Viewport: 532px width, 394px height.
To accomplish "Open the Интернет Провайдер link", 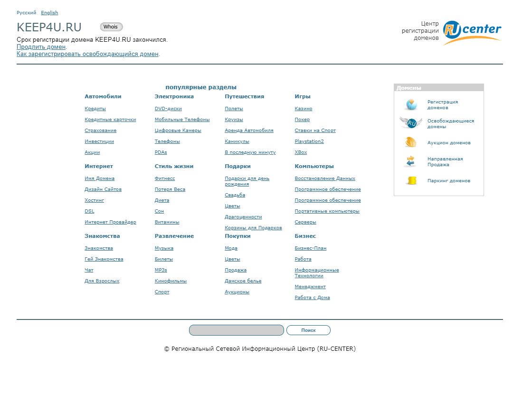I will pos(110,222).
